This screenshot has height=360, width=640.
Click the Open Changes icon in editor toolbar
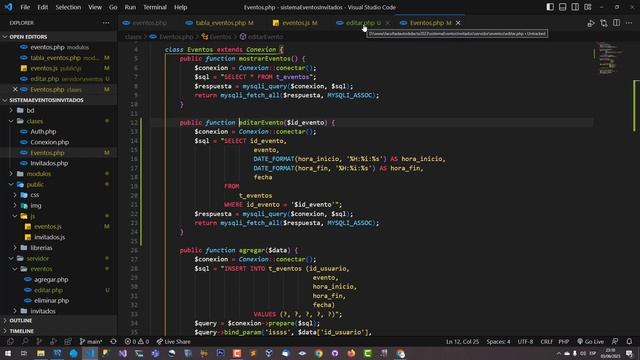604,23
